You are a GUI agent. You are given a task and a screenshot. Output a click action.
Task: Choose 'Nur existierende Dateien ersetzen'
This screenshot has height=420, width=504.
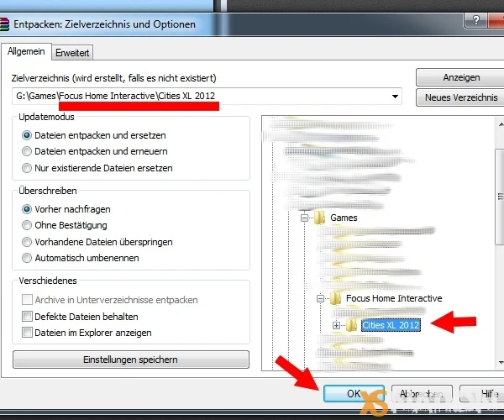(27, 168)
